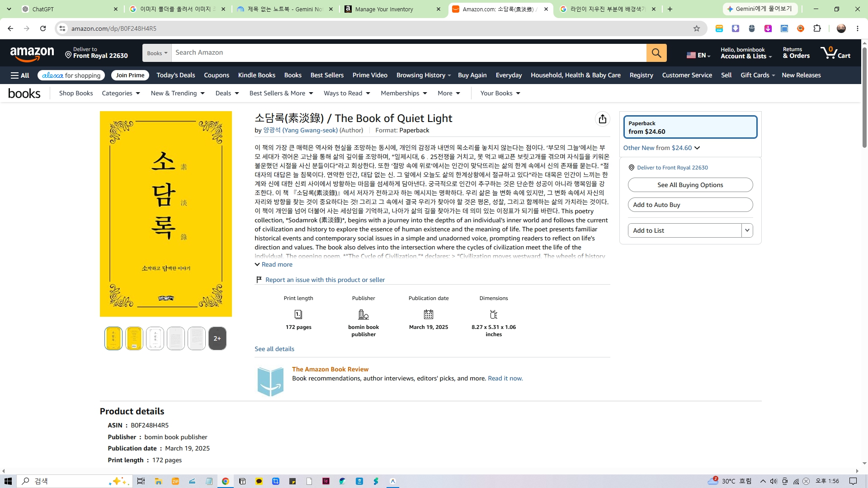The width and height of the screenshot is (868, 488).
Task: Open Today's Deals in navigation bar
Action: coord(176,75)
